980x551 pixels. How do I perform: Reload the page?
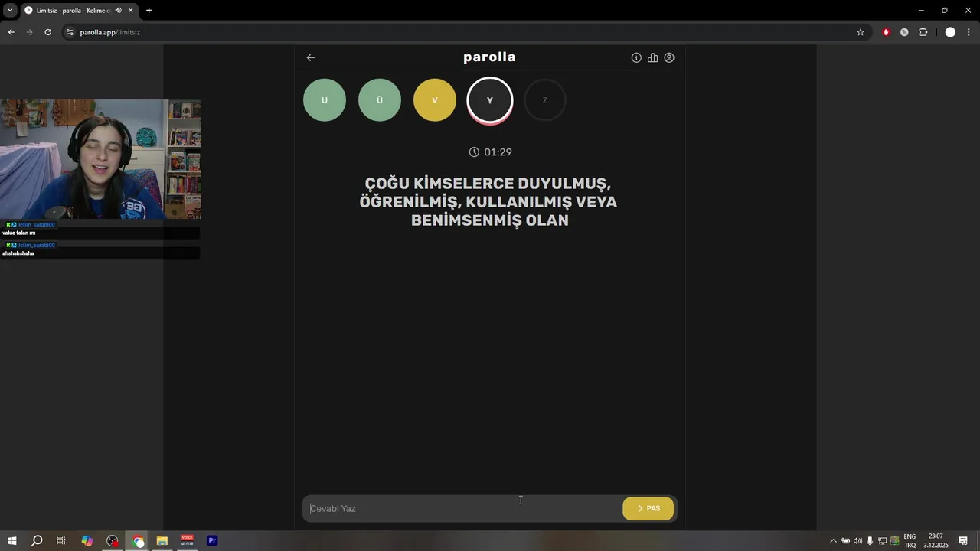click(x=47, y=32)
